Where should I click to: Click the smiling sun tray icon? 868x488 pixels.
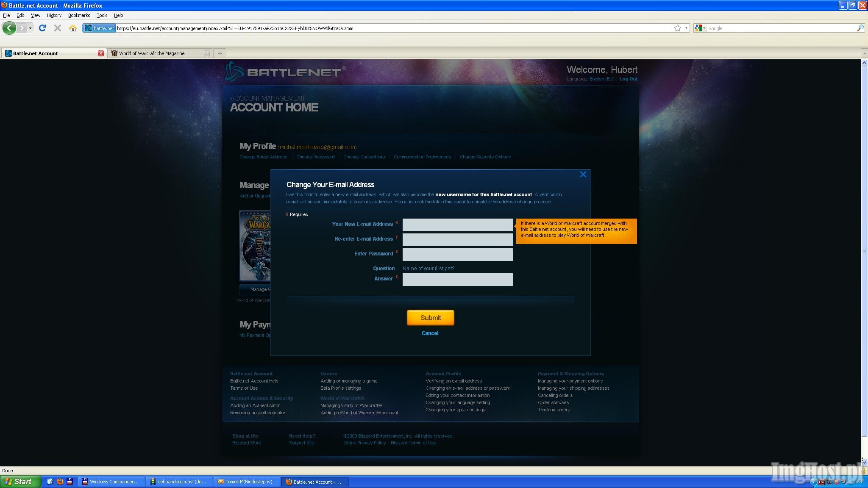click(x=837, y=482)
